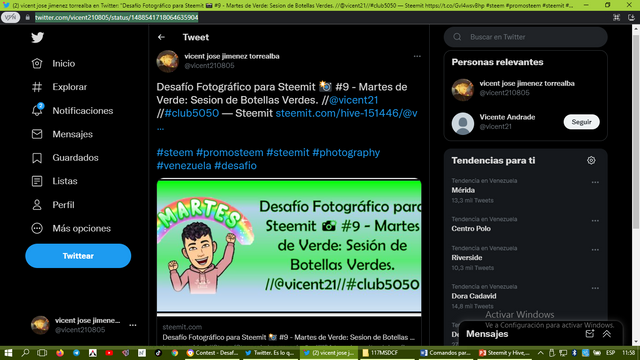Image resolution: width=640 pixels, height=360 pixels.
Task: Click the Twitter bird logo
Action: 38,38
